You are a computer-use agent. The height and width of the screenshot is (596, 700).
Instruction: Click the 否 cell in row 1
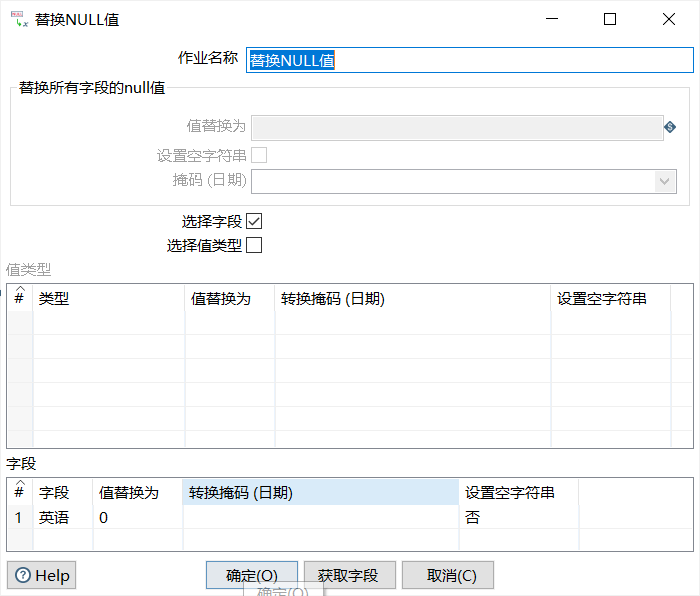519,517
